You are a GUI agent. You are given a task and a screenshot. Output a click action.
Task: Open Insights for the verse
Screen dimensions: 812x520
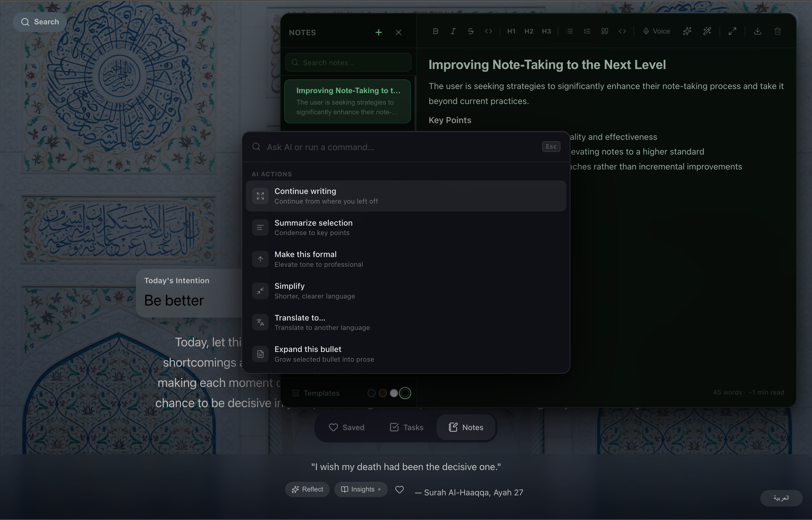coord(361,489)
